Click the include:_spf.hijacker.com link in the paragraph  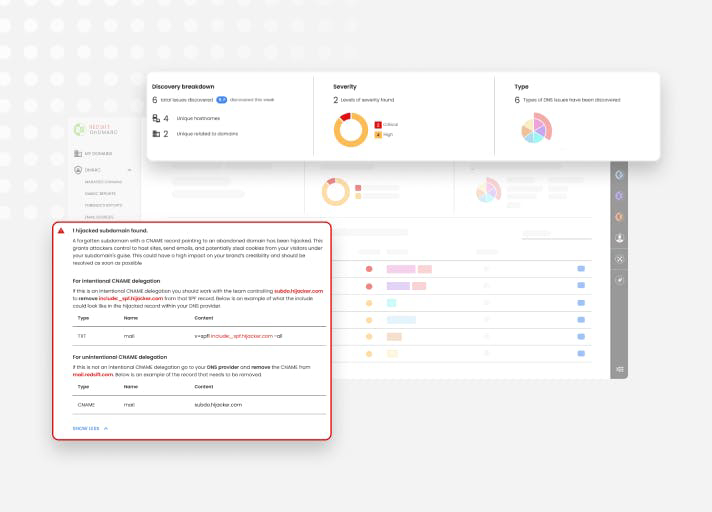(x=131, y=298)
